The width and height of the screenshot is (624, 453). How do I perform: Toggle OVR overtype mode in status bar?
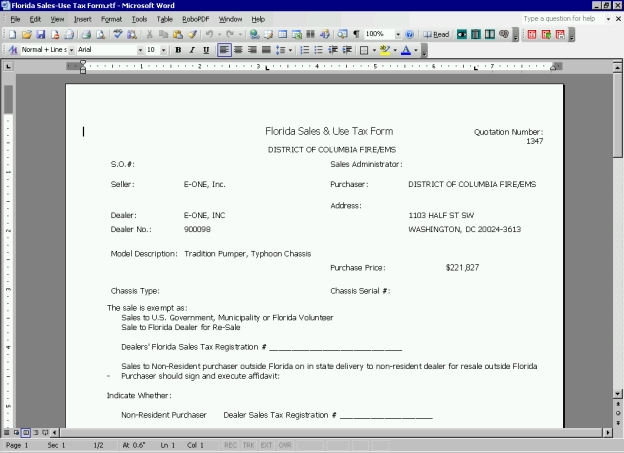tap(285, 445)
